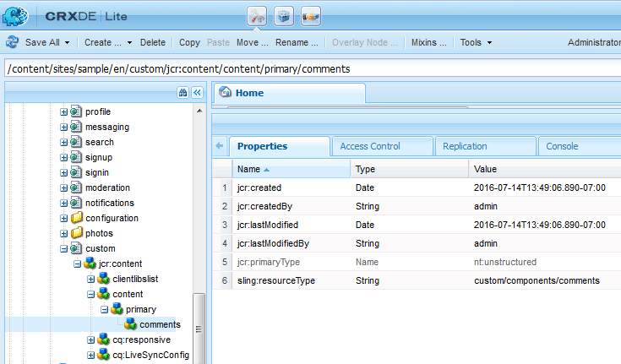Collapse the tree panel with double-chevron icon
The width and height of the screenshot is (621, 364).
coord(197,93)
